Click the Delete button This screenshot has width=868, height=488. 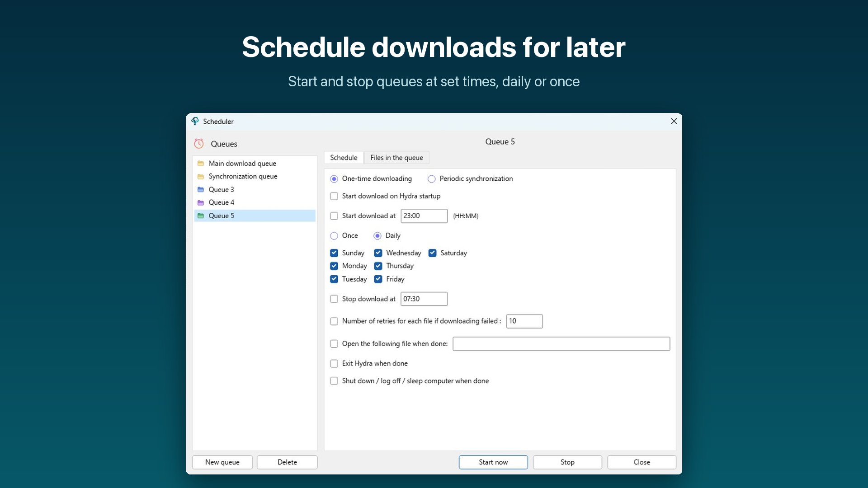pyautogui.click(x=287, y=462)
